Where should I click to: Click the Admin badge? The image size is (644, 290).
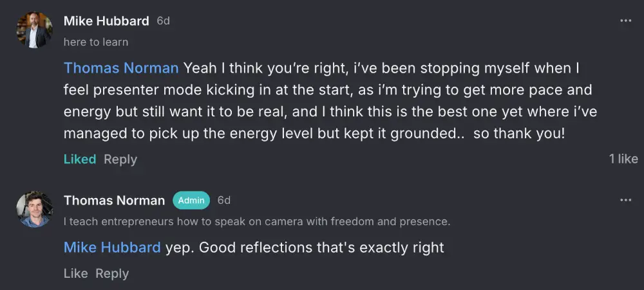click(191, 201)
